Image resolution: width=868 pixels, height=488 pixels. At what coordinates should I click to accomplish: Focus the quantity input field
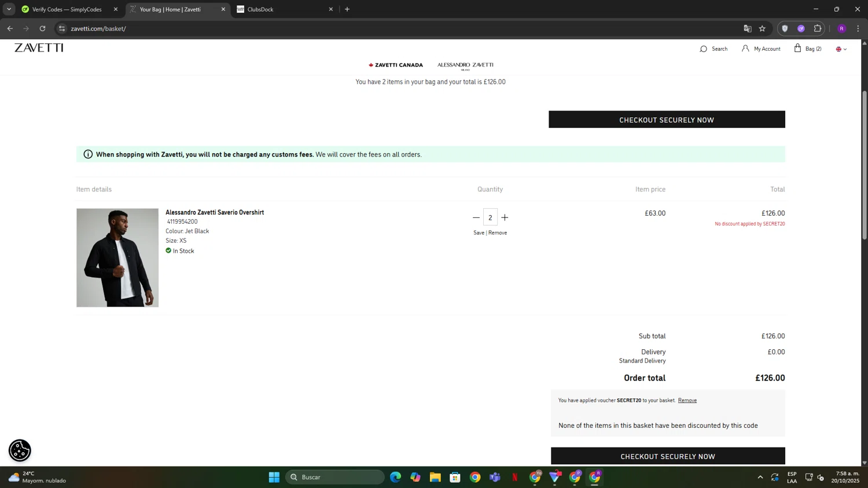(x=490, y=217)
